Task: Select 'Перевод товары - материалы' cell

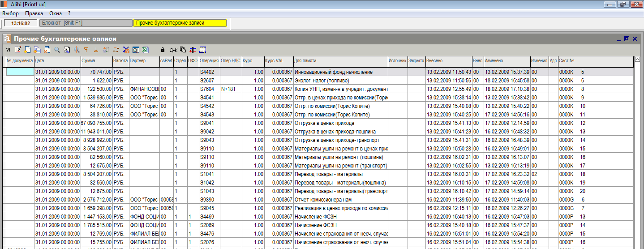Action: coord(340,174)
